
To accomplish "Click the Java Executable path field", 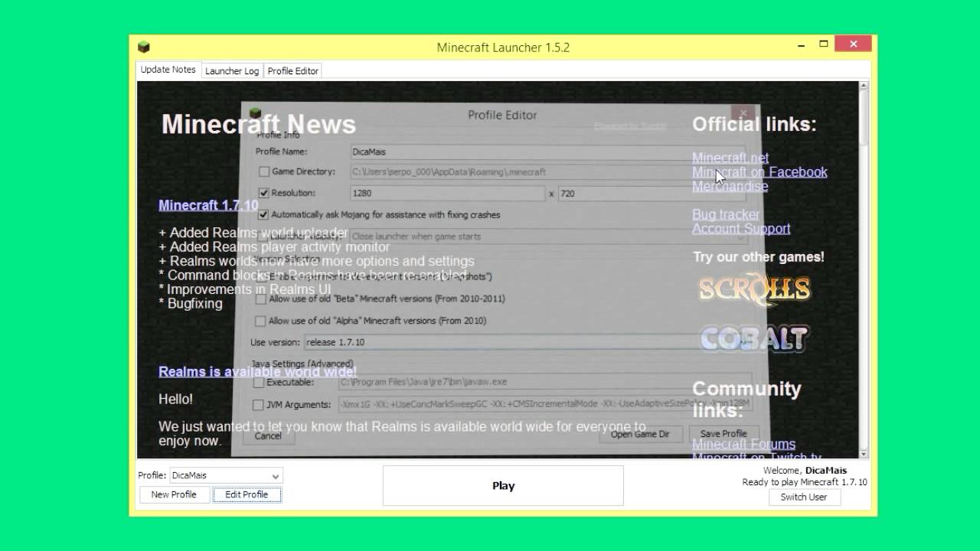I will click(x=545, y=382).
